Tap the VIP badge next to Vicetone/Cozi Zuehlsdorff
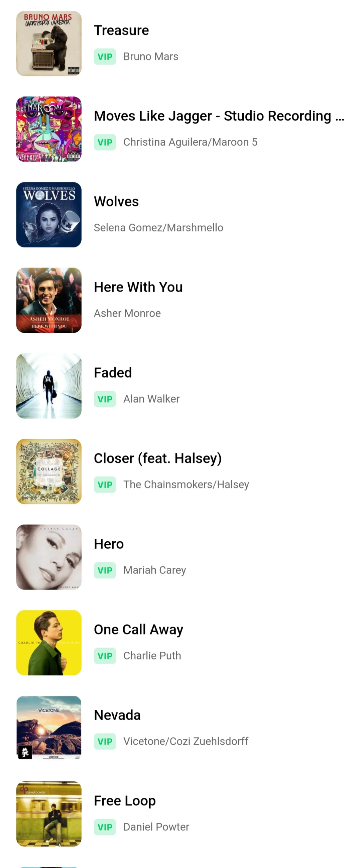This screenshot has height=868, width=361. coord(105,741)
